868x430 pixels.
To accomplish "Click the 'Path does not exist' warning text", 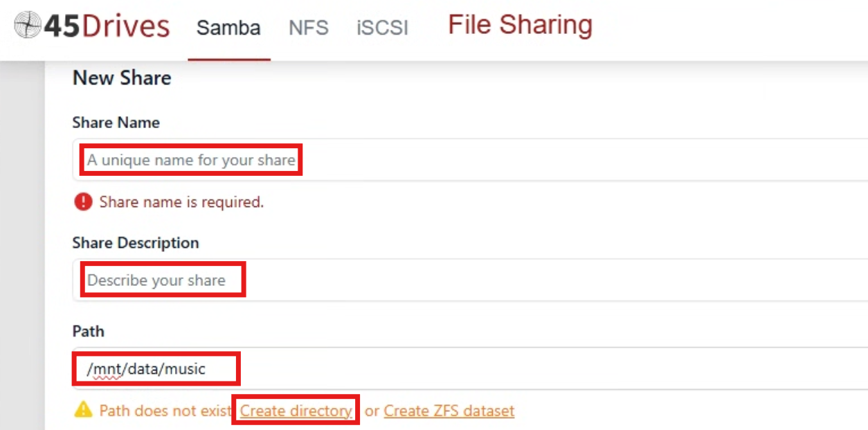I will coord(165,411).
